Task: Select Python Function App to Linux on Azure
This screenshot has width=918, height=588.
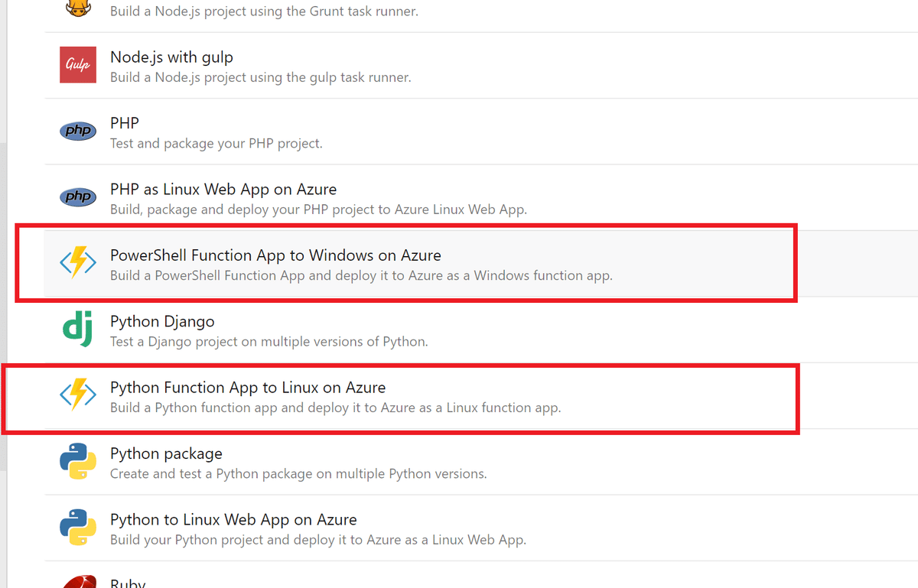Action: pos(248,388)
